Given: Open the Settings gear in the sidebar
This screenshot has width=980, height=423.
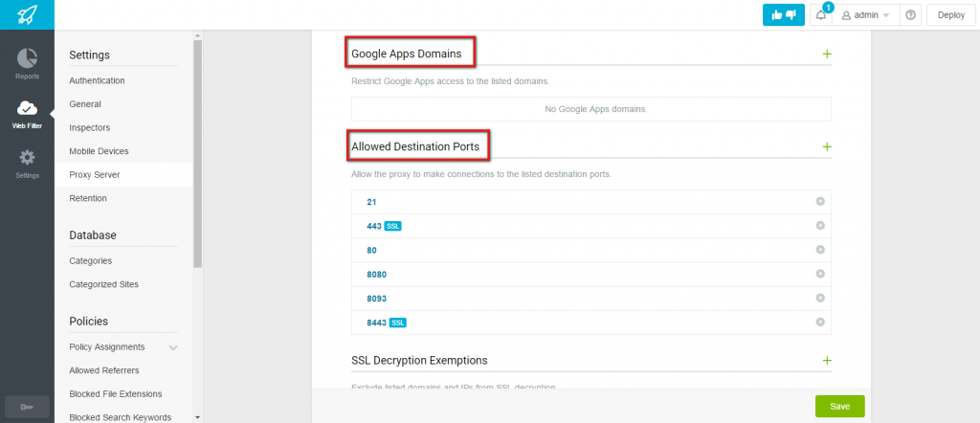Looking at the screenshot, I should pos(27,158).
